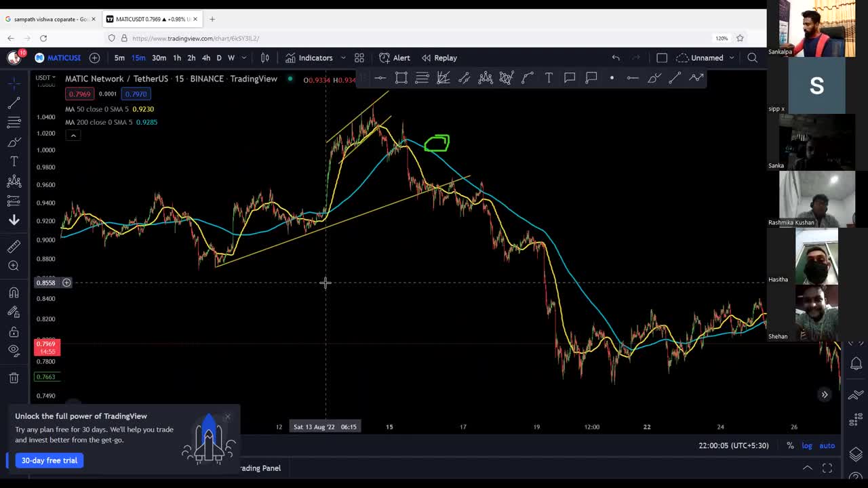The width and height of the screenshot is (868, 488).
Task: Select polyline path tool in favorites toolbar
Action: [696, 78]
